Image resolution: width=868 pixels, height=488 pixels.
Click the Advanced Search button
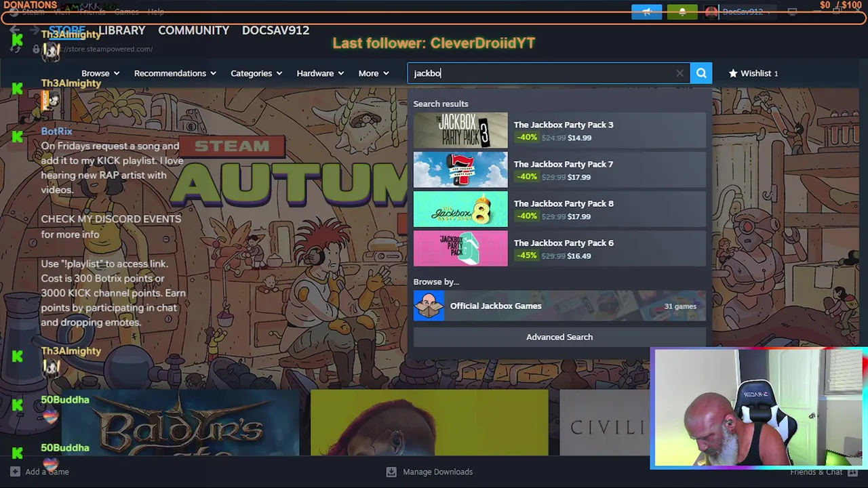click(559, 337)
